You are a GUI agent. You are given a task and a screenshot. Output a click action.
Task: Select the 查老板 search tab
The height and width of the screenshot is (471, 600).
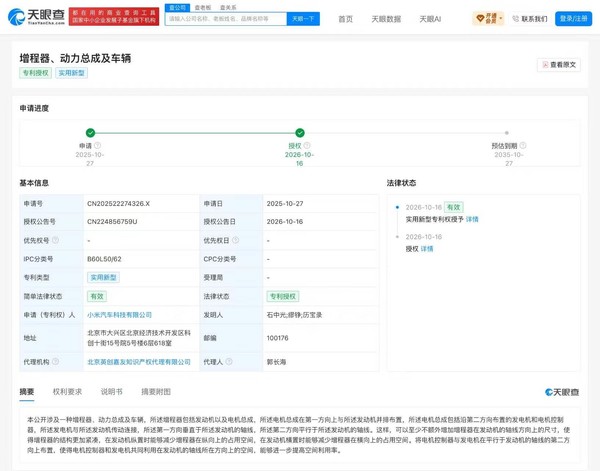click(202, 7)
